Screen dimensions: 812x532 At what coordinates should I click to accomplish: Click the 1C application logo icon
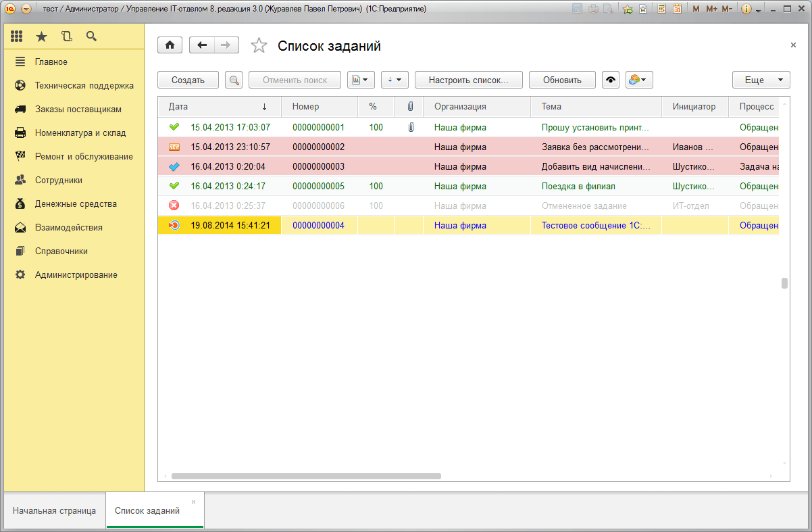[11, 9]
